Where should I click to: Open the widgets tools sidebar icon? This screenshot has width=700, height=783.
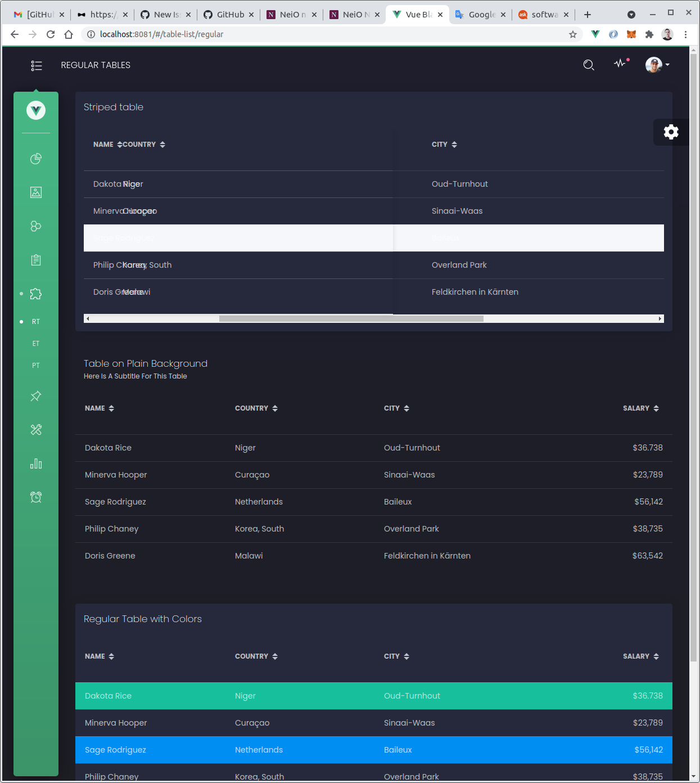(36, 430)
